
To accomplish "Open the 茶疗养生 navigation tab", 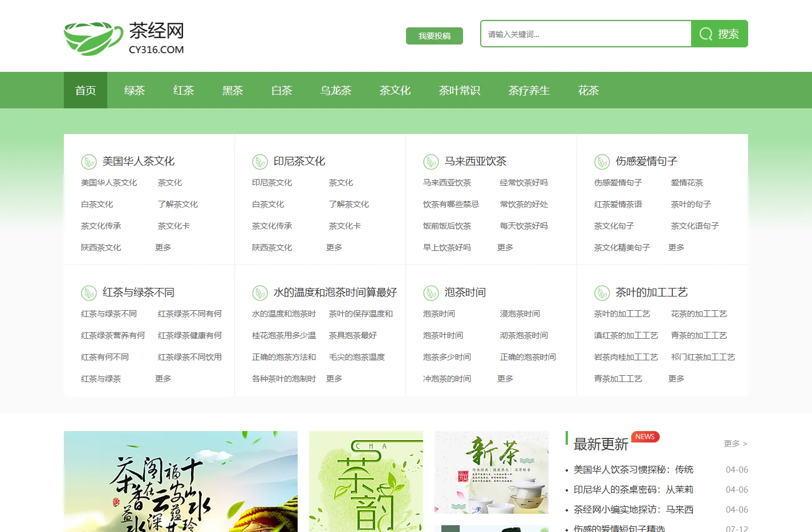I will coord(529,90).
